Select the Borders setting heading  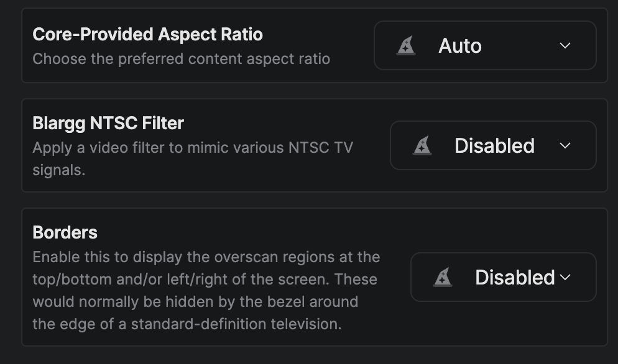coord(65,232)
